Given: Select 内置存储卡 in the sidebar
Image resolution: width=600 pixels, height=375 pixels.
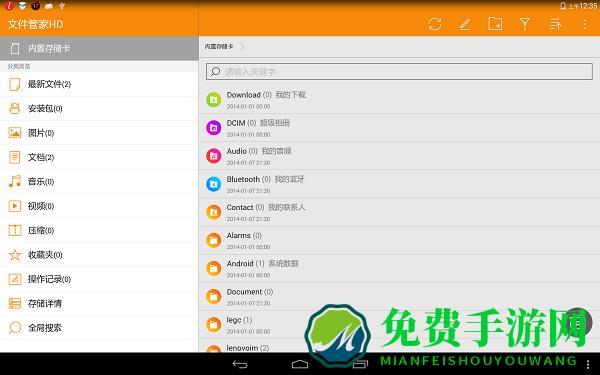Looking at the screenshot, I should point(99,48).
